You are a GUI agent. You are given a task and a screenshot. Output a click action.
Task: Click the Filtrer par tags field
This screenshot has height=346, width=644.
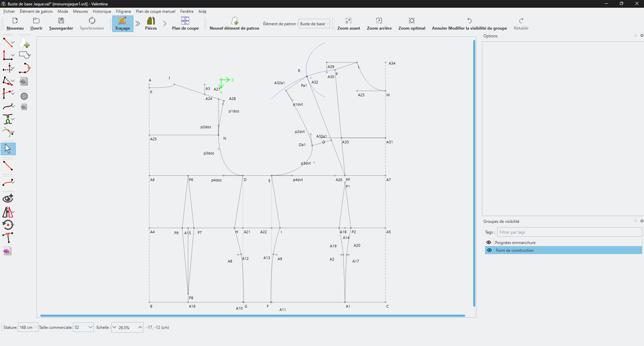[569, 232]
